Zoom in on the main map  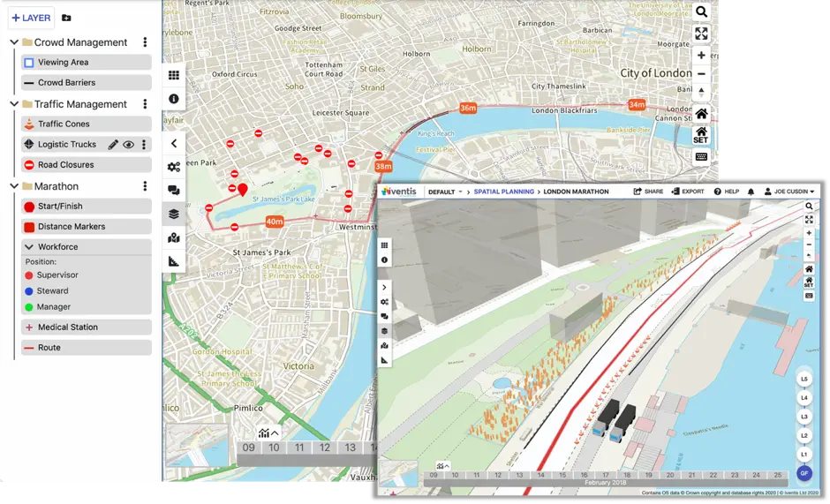point(701,56)
